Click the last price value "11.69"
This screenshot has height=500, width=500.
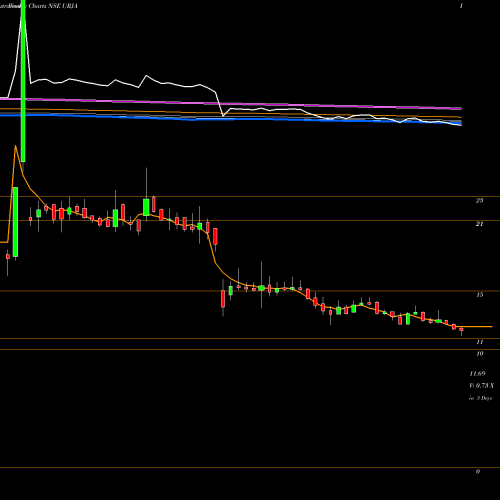click(x=477, y=374)
